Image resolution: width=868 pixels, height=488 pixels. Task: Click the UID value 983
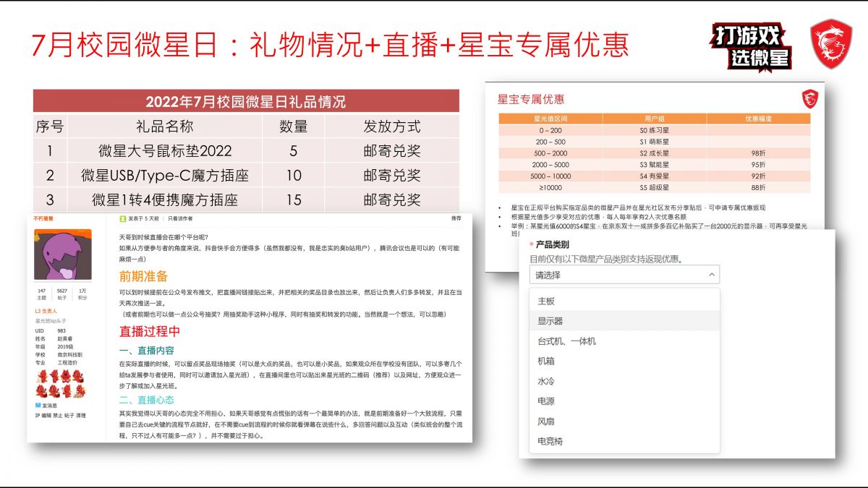[62, 330]
